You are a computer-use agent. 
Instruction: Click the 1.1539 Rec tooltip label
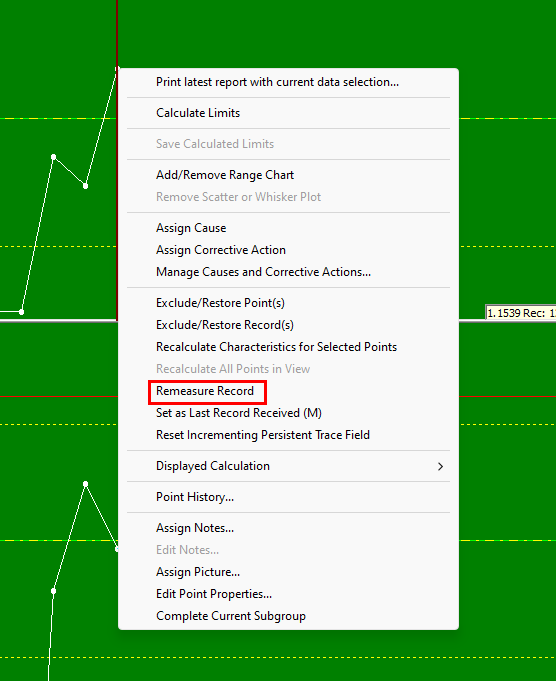pos(520,313)
